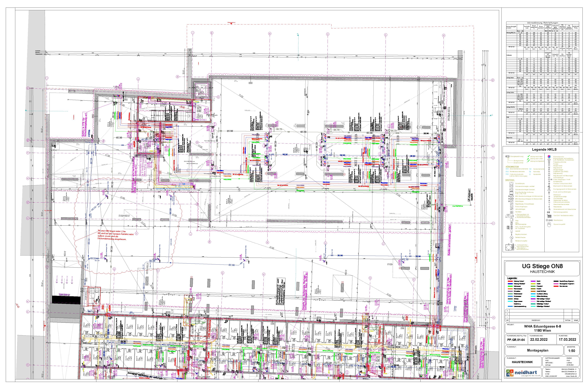Click the Fan-Coil Ventilatorkonvektor symbol

[x=549, y=216]
